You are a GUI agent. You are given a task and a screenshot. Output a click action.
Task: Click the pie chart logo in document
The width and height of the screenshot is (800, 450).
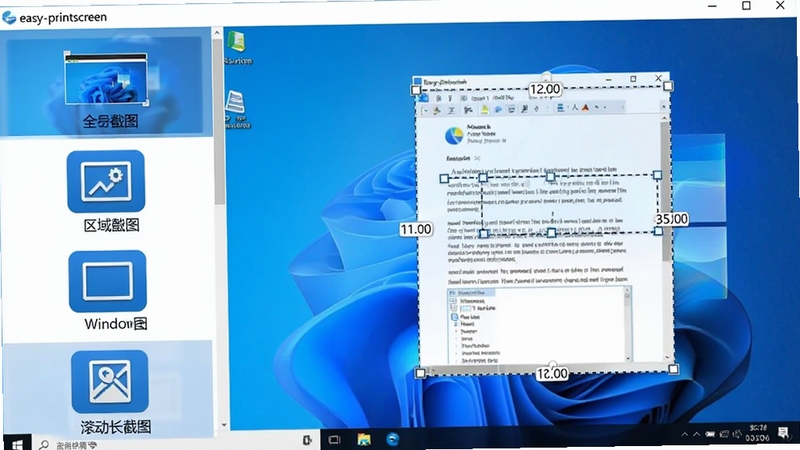(x=454, y=136)
